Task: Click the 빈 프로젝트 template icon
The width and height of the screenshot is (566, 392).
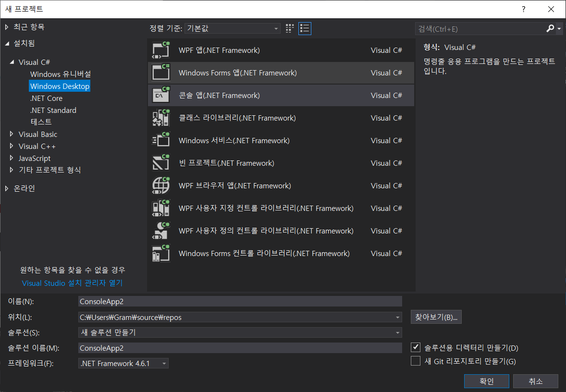Action: click(x=160, y=163)
